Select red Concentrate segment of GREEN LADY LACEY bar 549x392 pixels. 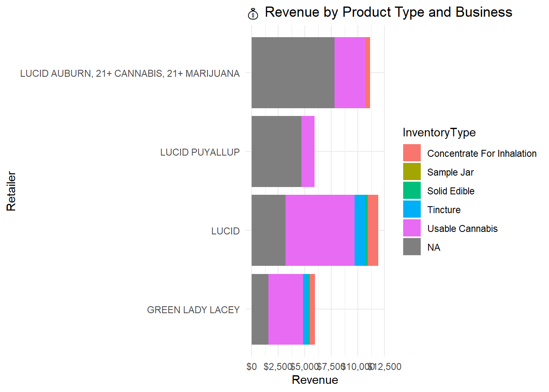coord(312,309)
